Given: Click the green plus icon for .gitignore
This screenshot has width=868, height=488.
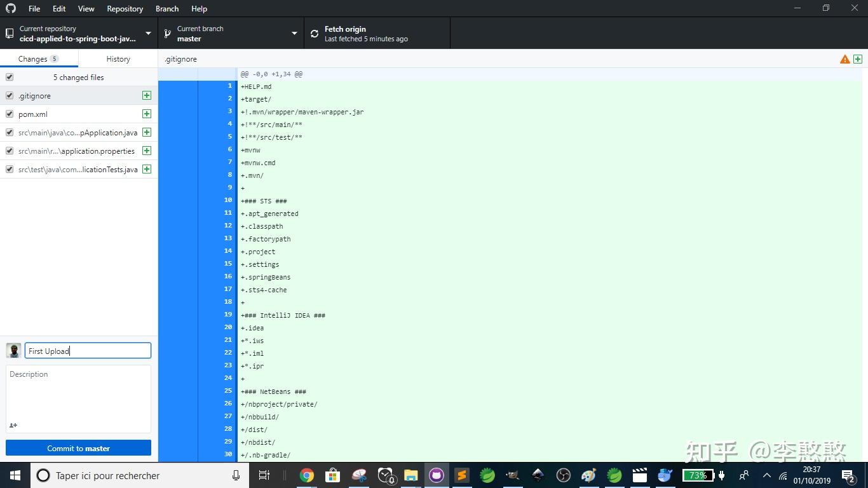Looking at the screenshot, I should 146,95.
